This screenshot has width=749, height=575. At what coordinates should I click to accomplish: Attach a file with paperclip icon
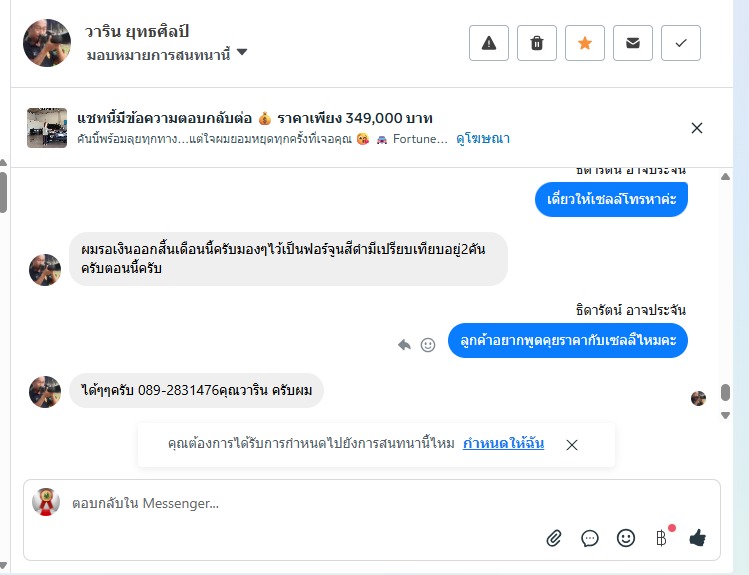pos(554,538)
